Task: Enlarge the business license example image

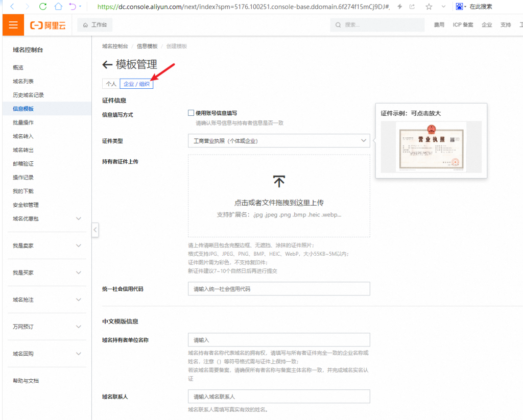Action: coord(431,147)
